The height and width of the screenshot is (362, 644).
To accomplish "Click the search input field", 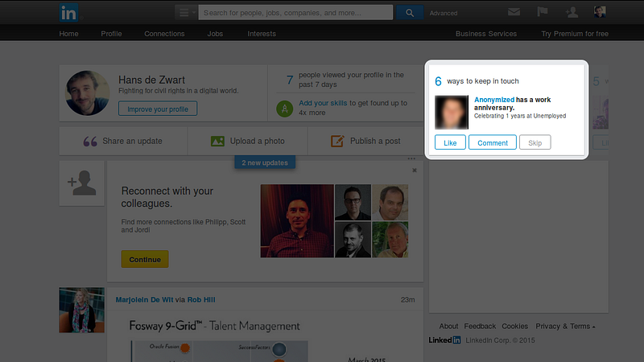I will coord(295,13).
